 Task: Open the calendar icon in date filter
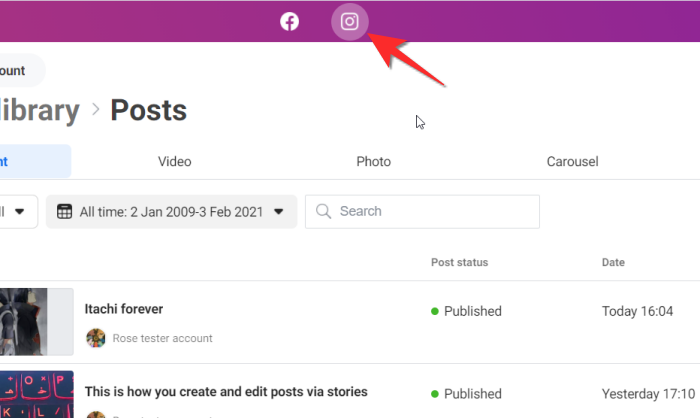64,211
